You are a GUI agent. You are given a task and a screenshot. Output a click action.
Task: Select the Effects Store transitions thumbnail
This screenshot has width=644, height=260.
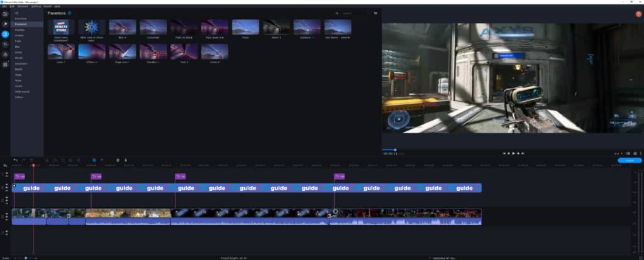61,27
